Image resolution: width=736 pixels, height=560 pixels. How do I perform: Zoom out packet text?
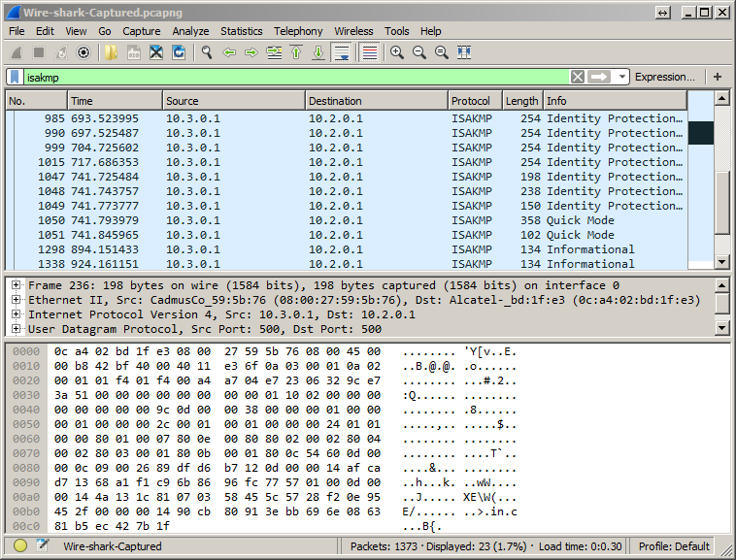click(x=419, y=52)
